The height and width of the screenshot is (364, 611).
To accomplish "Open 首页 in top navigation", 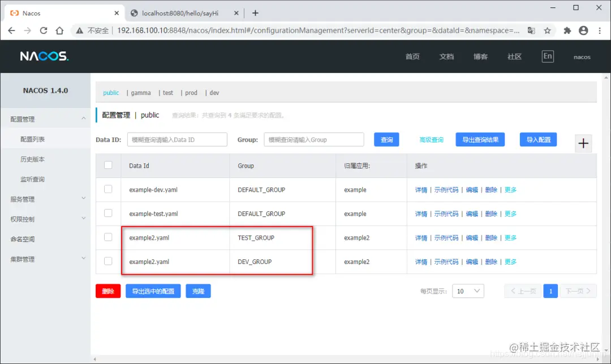I will pyautogui.click(x=412, y=57).
